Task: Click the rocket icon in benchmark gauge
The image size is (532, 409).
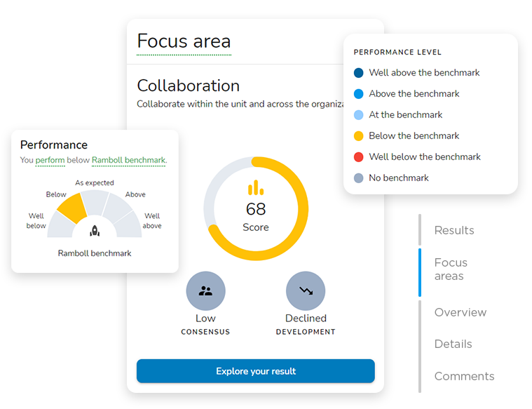Action: [x=95, y=229]
